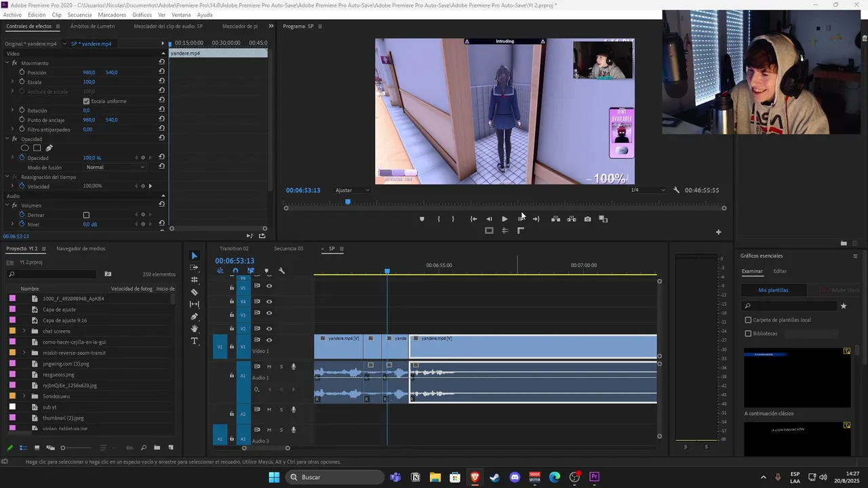
Task: Click the Mark In button
Action: pyautogui.click(x=439, y=219)
